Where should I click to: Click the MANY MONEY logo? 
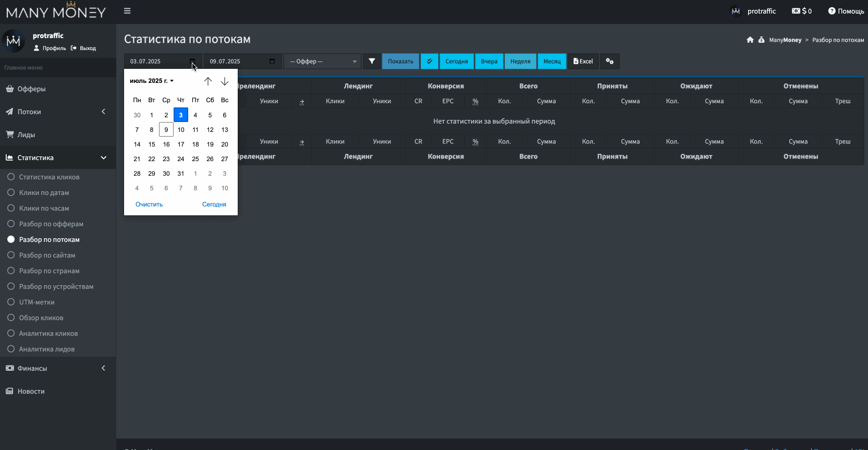click(x=56, y=11)
